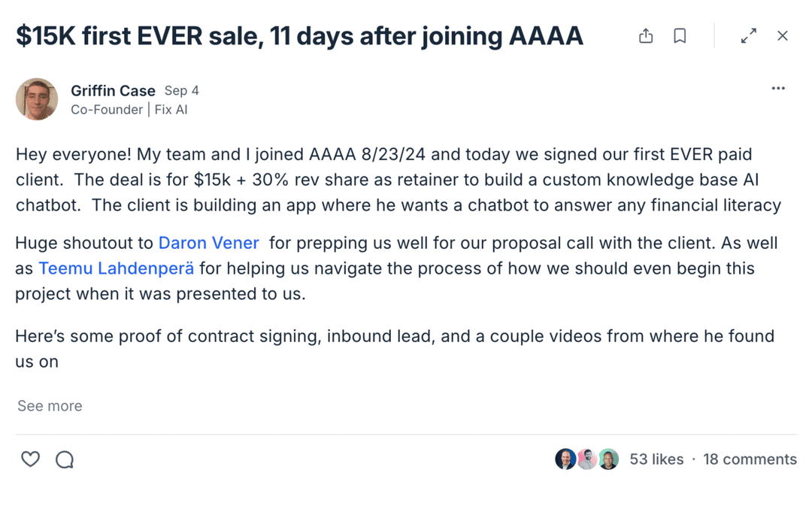Open the three-dot post options menu
The image size is (812, 509).
[778, 89]
